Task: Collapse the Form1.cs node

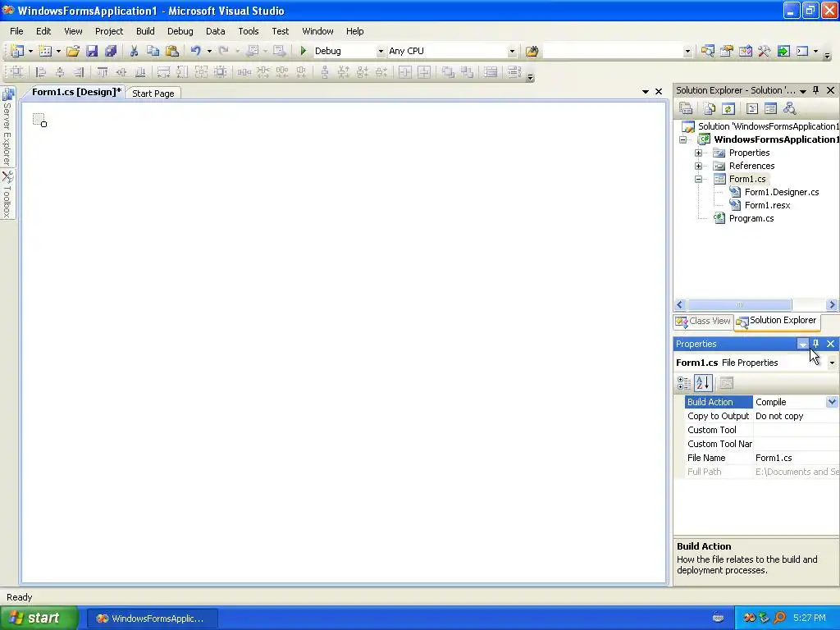Action: (x=699, y=179)
